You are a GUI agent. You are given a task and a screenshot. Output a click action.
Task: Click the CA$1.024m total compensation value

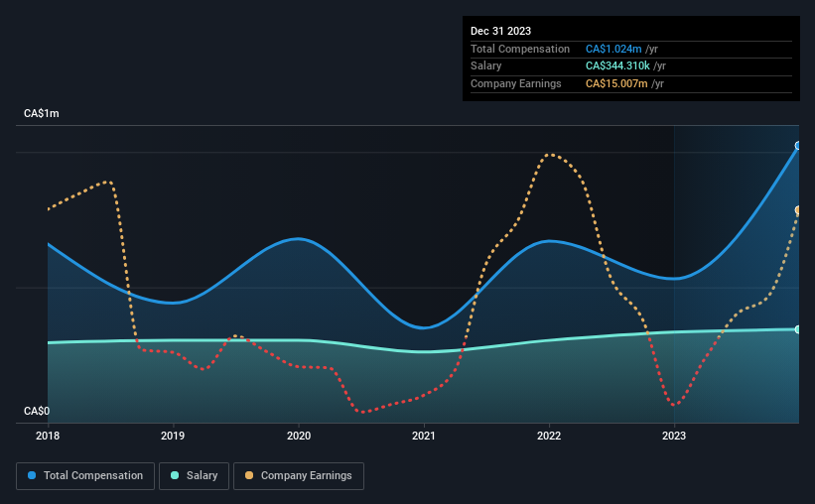click(x=613, y=49)
